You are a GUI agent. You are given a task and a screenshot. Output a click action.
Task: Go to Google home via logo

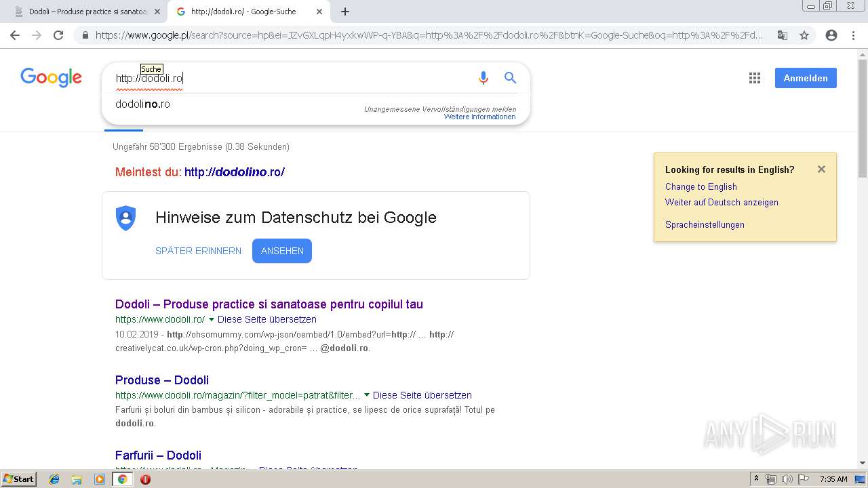click(51, 78)
